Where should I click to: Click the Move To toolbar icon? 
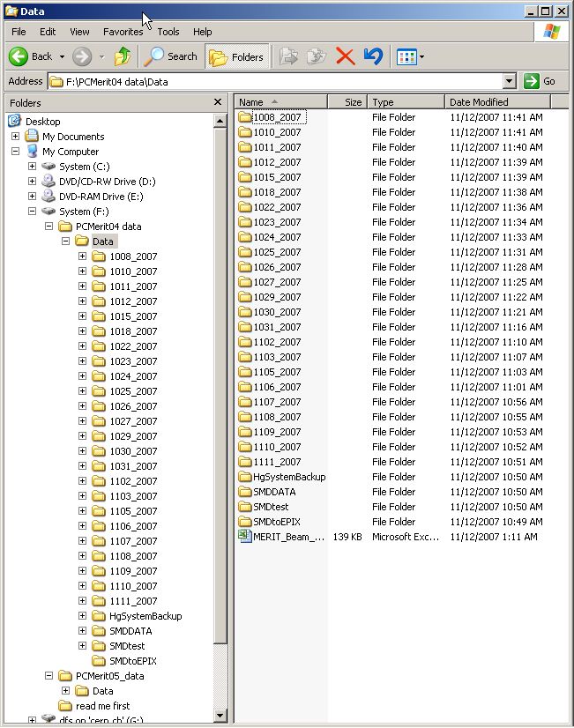point(288,56)
